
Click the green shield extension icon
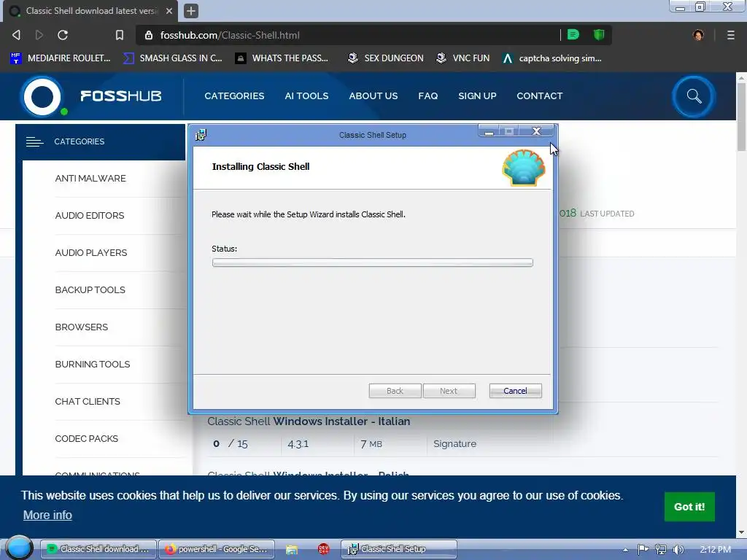599,35
